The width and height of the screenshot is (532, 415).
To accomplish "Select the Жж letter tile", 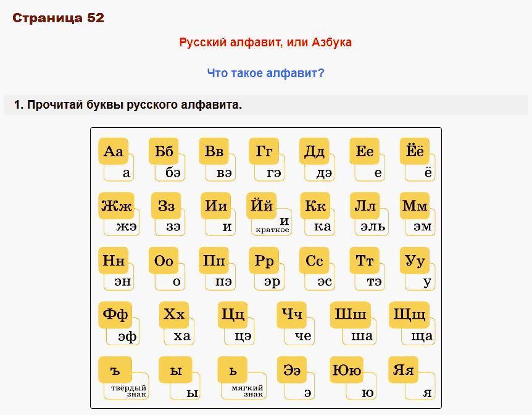I will [x=115, y=206].
